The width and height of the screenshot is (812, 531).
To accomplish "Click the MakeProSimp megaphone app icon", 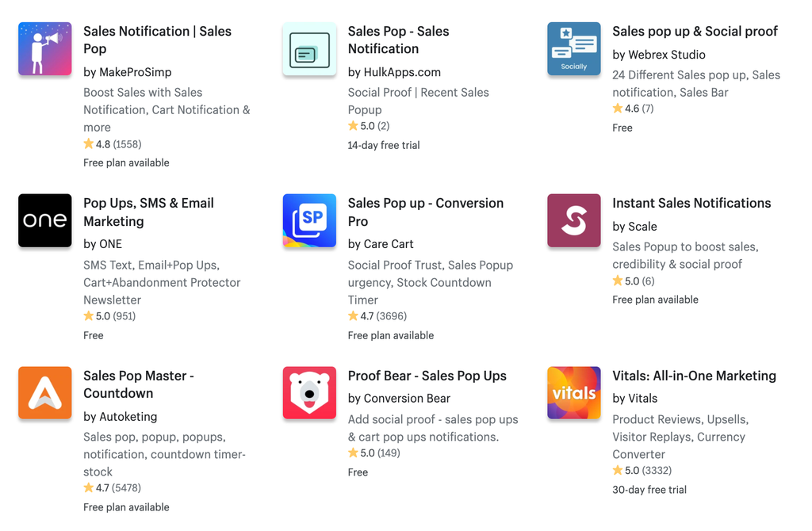I will (x=45, y=48).
